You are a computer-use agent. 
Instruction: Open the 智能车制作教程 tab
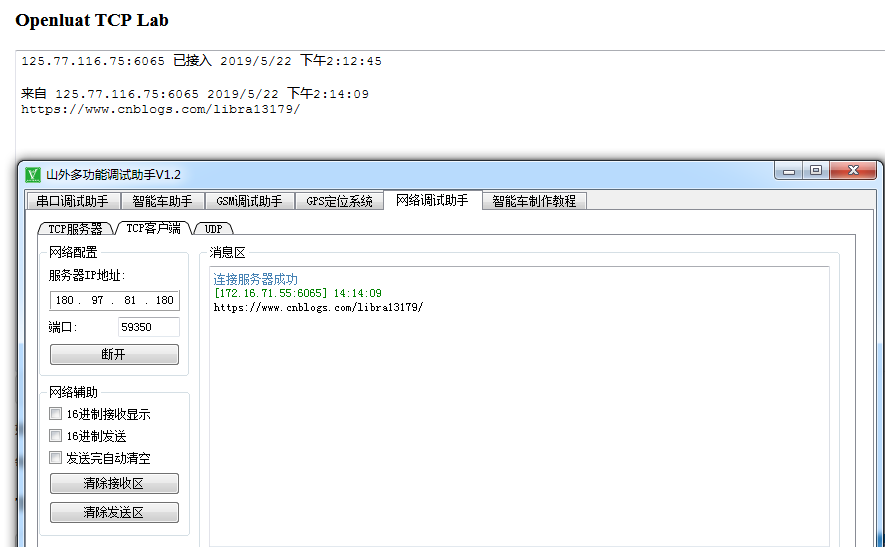coord(534,201)
